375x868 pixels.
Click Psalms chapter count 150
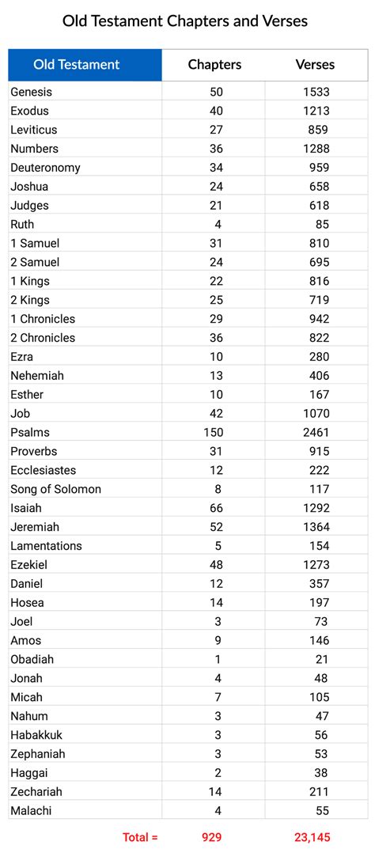(214, 432)
